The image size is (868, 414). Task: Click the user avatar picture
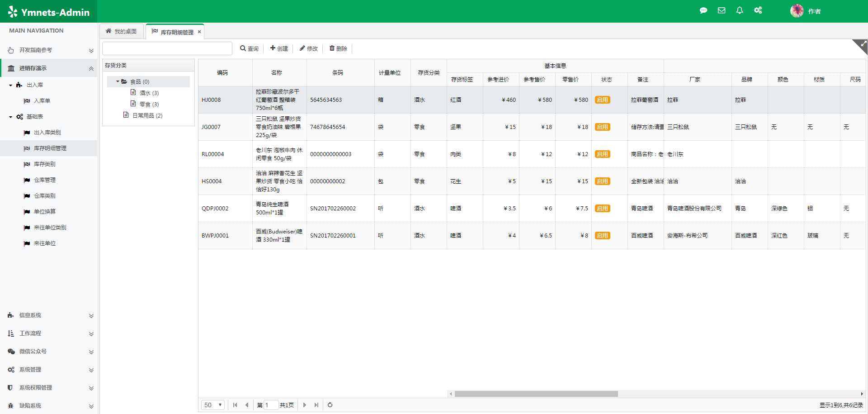[x=797, y=11]
